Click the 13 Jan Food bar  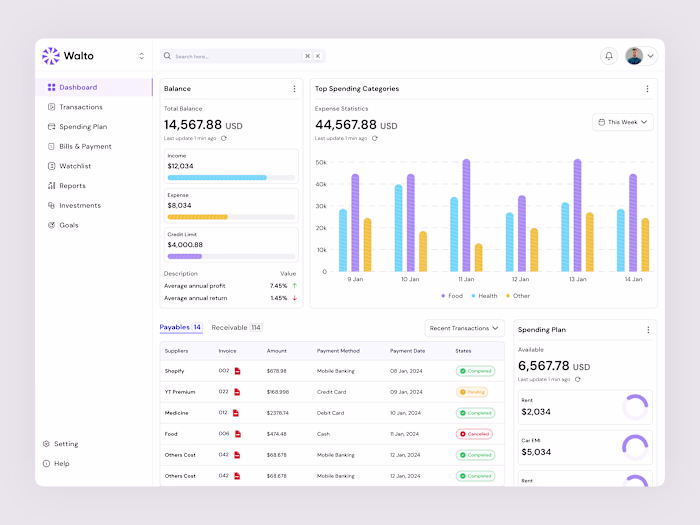(x=577, y=215)
